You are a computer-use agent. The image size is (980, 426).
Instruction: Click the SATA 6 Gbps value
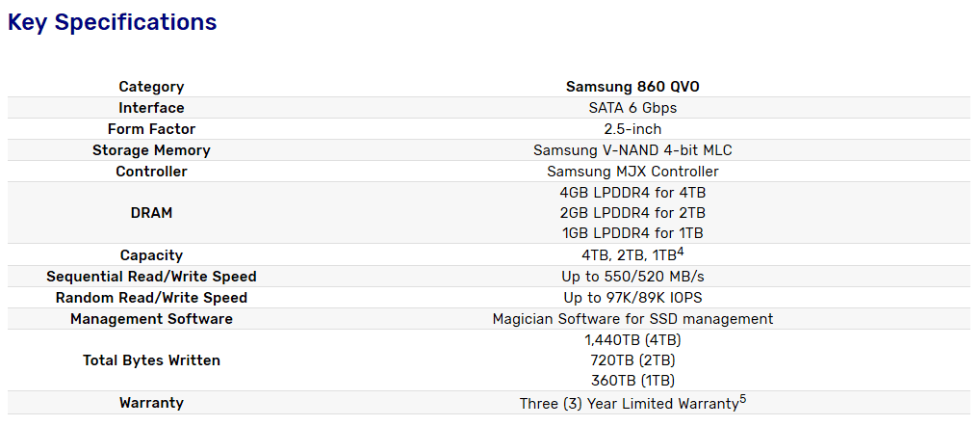(x=632, y=108)
